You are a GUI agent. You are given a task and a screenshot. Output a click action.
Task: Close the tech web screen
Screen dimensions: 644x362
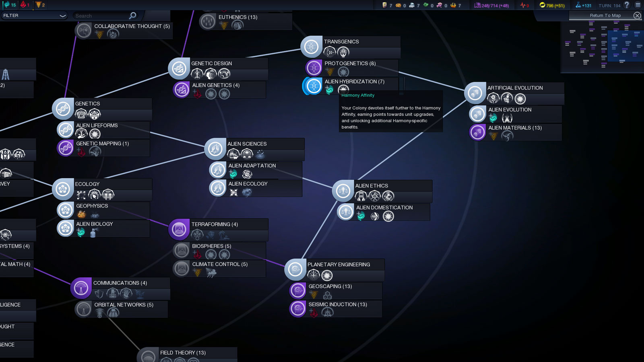coord(637,16)
